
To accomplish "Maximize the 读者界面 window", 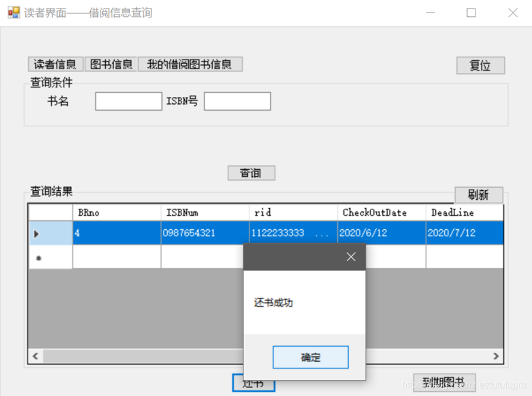I will click(x=471, y=13).
